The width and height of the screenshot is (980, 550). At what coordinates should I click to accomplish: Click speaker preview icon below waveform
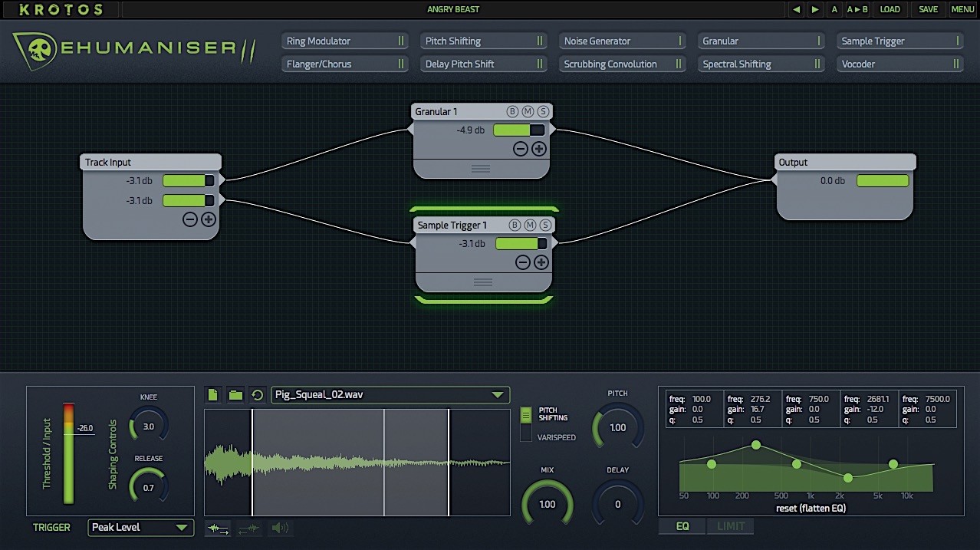[280, 528]
